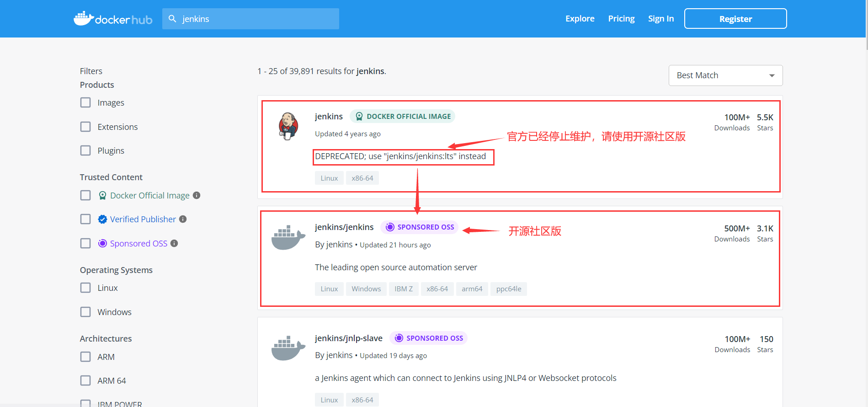
Task: Click Windows tag on jenkins/jenkins
Action: 366,289
